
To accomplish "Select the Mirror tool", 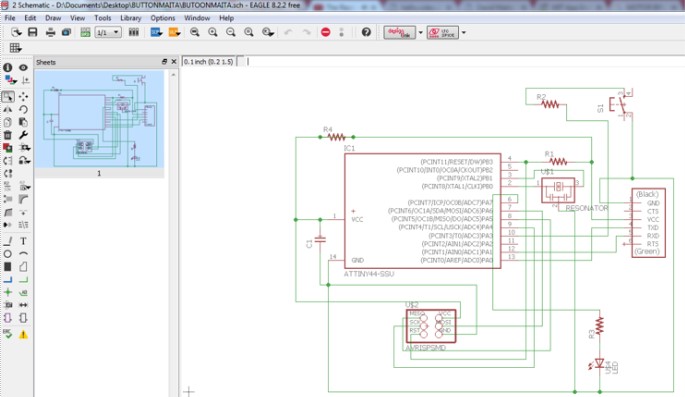I will [8, 110].
